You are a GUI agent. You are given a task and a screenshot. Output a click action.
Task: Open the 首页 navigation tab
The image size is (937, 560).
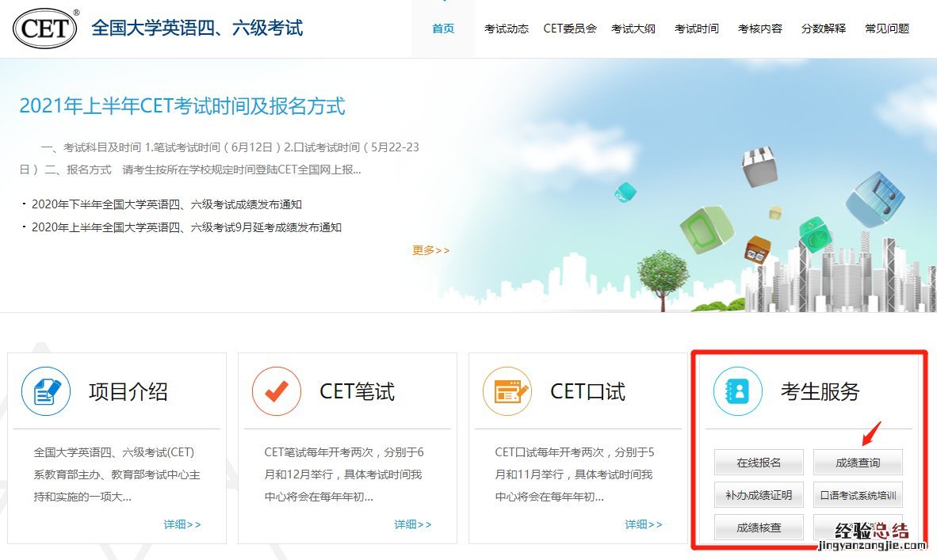coord(443,29)
